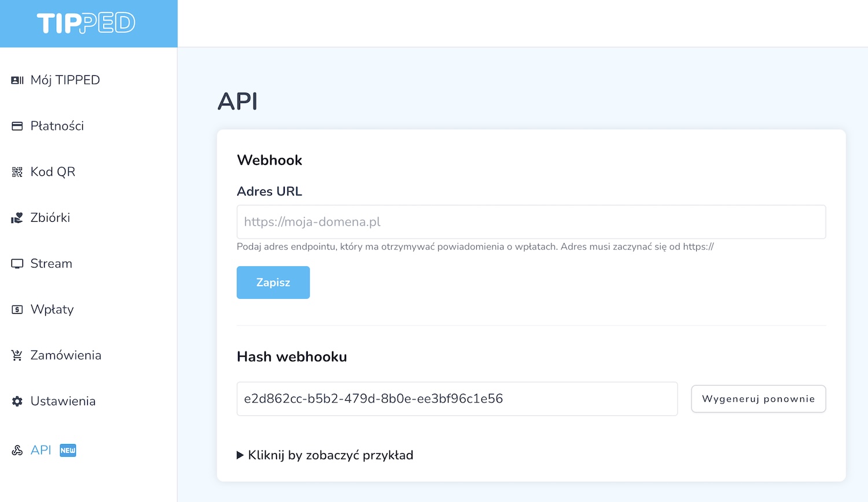Image resolution: width=868 pixels, height=502 pixels.
Task: Click the Płatności credit card icon
Action: tap(17, 126)
